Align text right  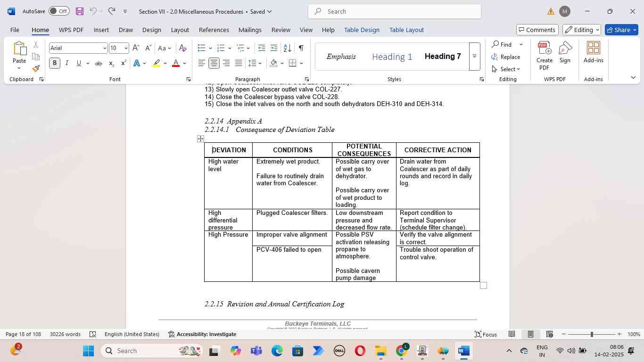pos(226,63)
